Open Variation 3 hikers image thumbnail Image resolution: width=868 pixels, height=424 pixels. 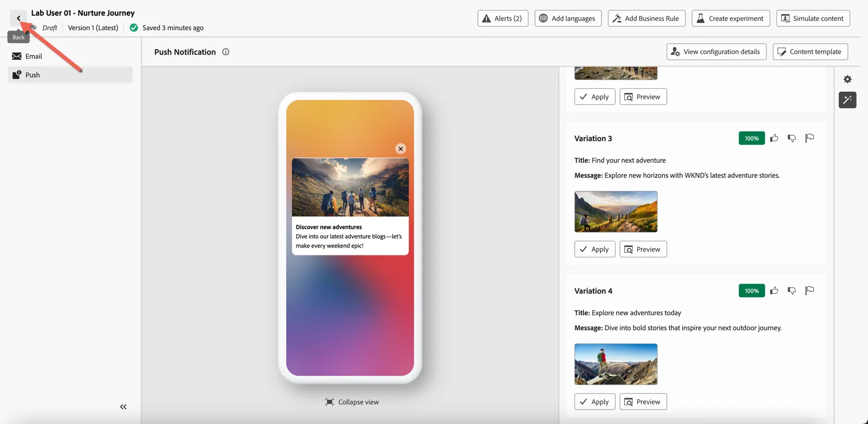point(616,212)
